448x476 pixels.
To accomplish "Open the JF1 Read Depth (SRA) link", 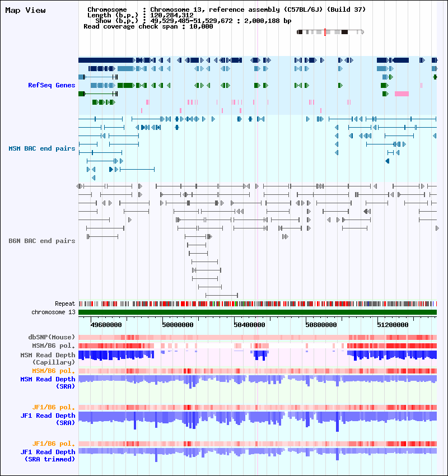I will pyautogui.click(x=48, y=419).
